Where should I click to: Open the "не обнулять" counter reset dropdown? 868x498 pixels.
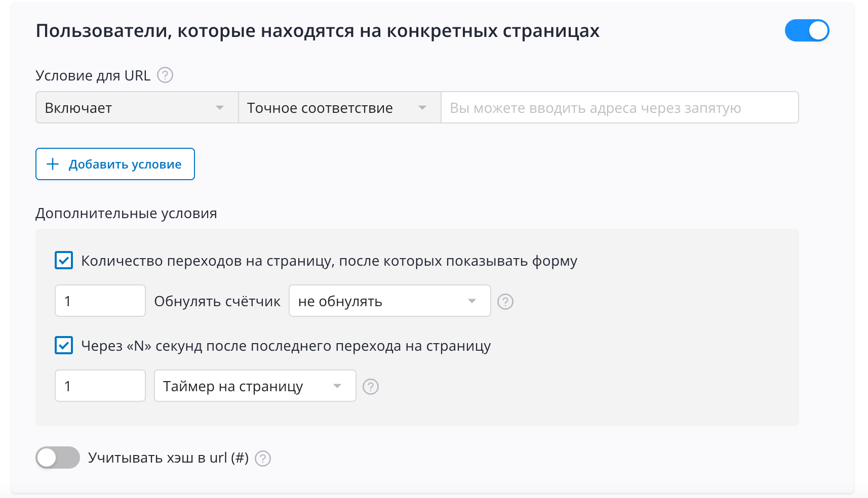point(389,301)
